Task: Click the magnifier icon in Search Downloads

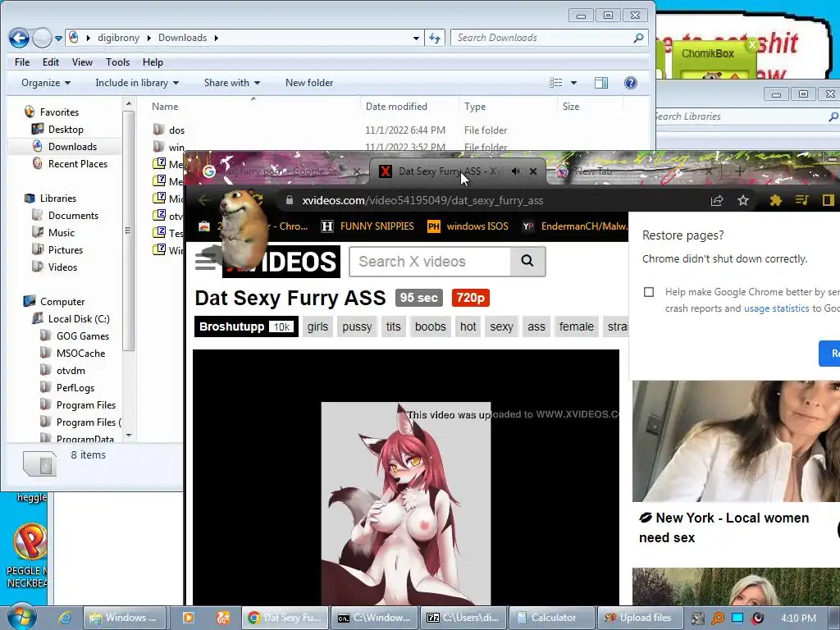Action: [x=638, y=38]
